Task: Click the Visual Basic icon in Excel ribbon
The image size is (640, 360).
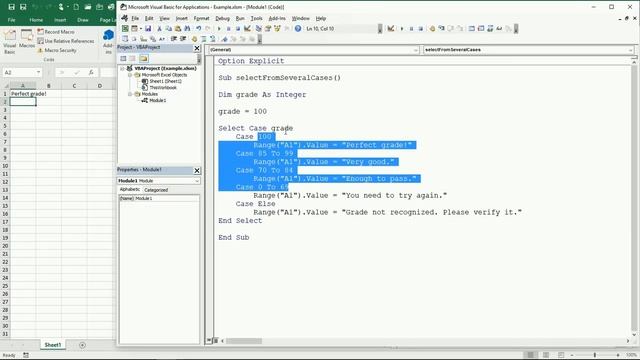Action: coord(10,41)
